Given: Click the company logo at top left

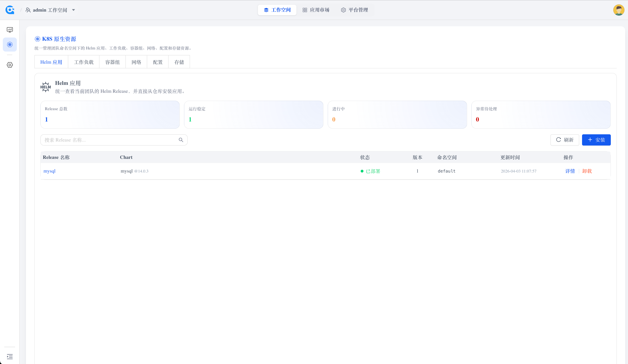Looking at the screenshot, I should pos(10,10).
